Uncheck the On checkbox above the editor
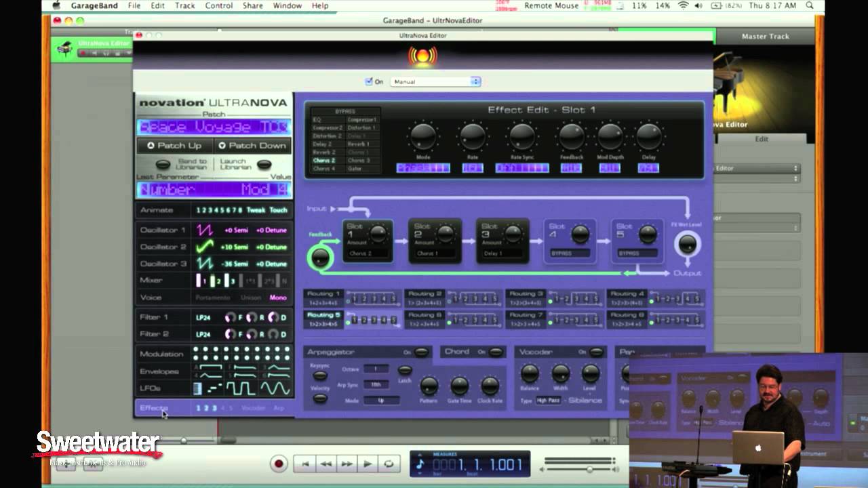868x488 pixels. [369, 81]
